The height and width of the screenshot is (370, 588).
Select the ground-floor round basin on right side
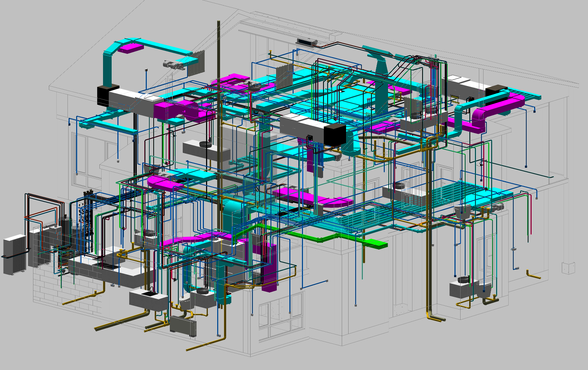[x=463, y=280]
